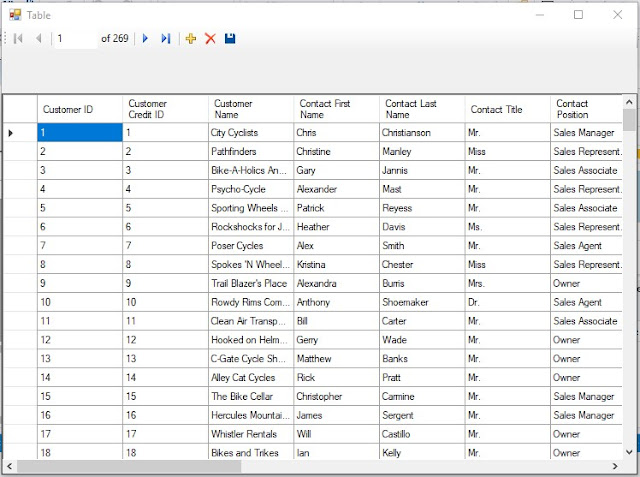Viewport: 640px width, 477px height.
Task: Select the row header of the City Cyclists row
Action: tap(20, 133)
